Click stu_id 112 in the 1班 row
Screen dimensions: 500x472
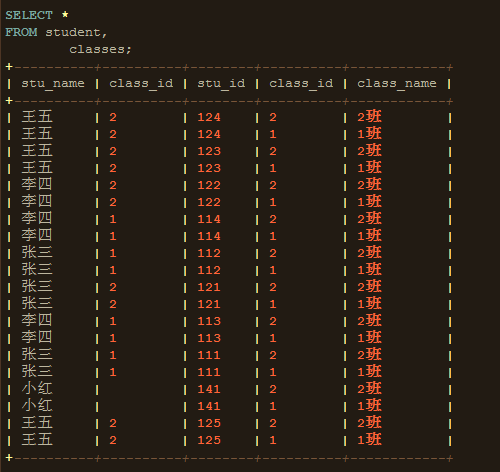click(209, 270)
